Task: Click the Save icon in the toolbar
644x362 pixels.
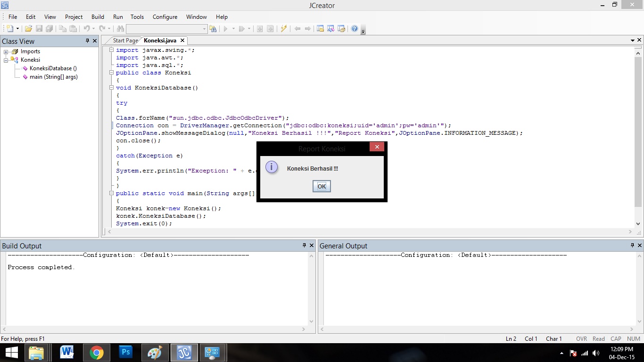Action: pyautogui.click(x=40, y=29)
